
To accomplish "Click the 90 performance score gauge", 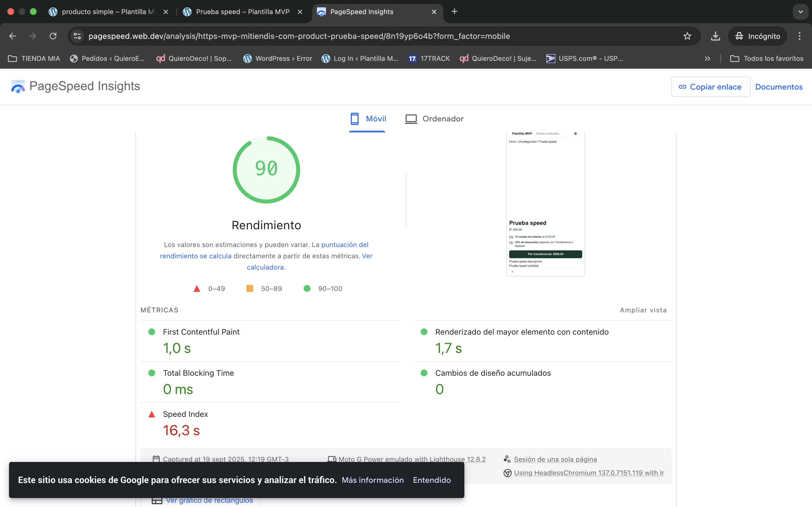I will click(x=266, y=169).
